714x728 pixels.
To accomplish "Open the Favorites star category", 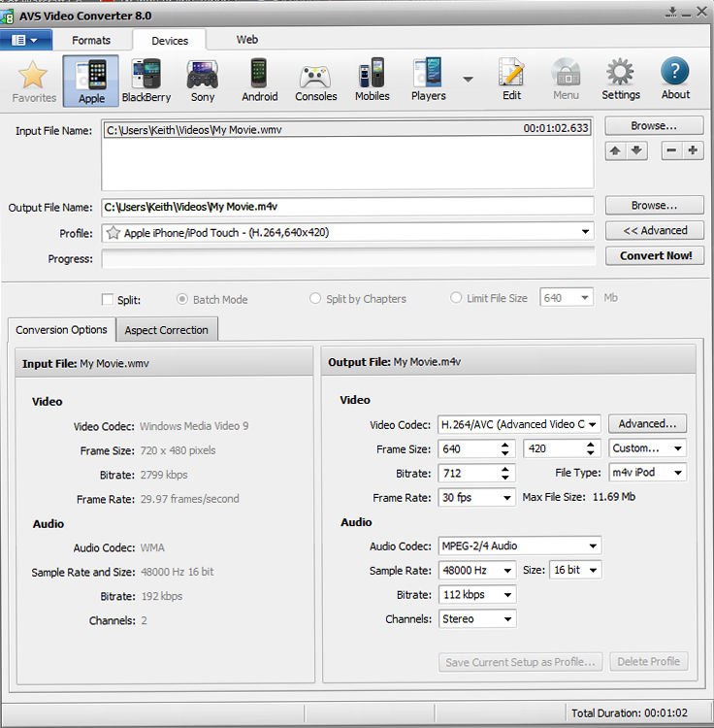I will [x=33, y=82].
